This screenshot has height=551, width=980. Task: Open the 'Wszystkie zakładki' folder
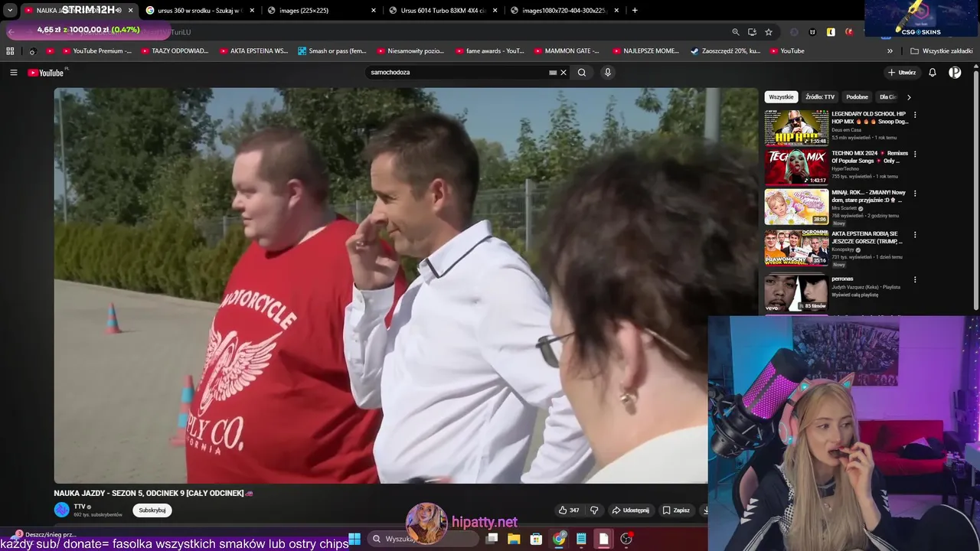click(x=942, y=51)
